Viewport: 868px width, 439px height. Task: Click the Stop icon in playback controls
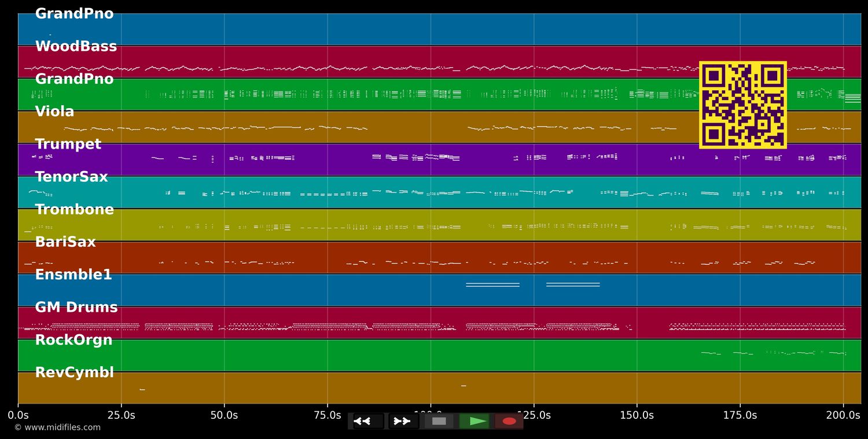coord(438,420)
